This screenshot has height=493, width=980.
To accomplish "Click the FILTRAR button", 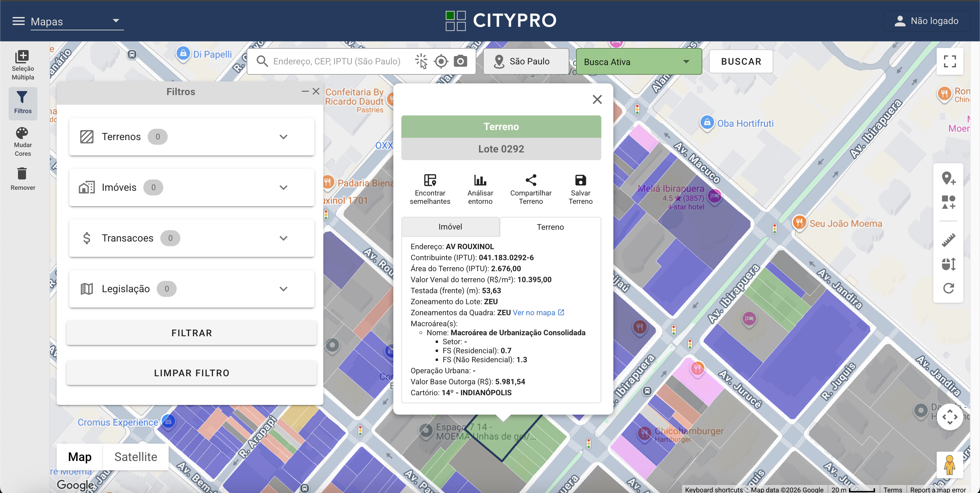I will 192,333.
